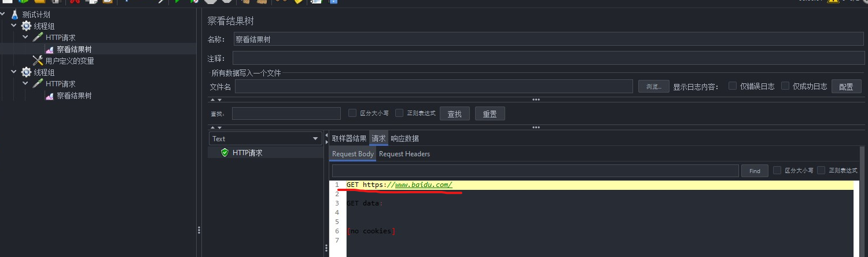Enable the 仅错误日志 checkbox

(x=733, y=86)
